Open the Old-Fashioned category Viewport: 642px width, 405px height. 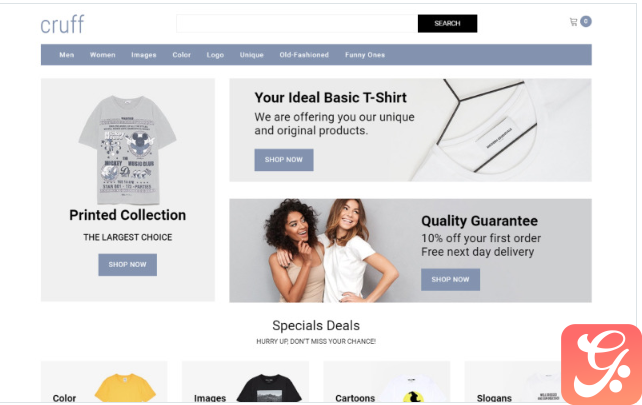304,55
